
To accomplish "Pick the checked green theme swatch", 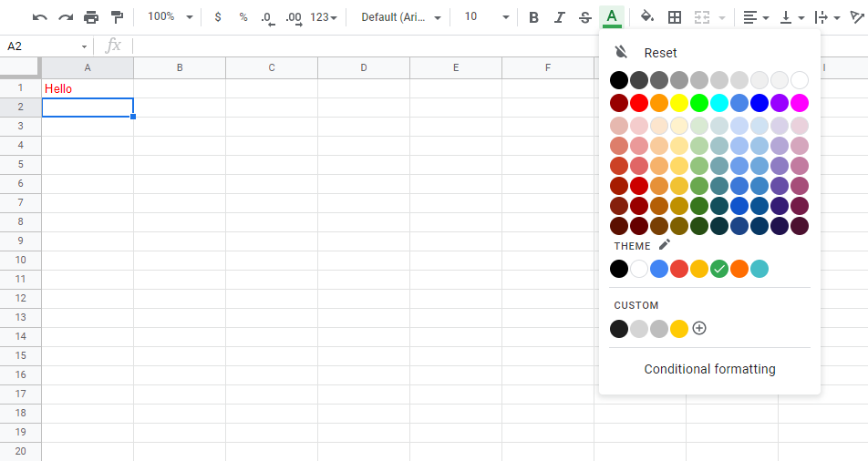I will click(719, 269).
